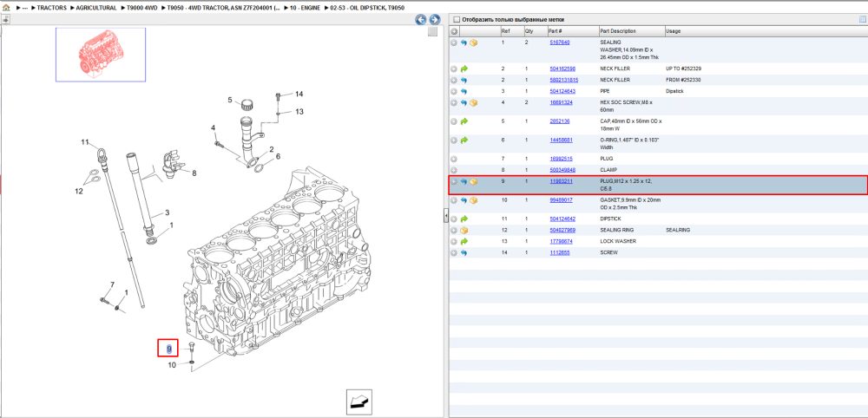
Task: Click box icon on Hex Soc Screw row
Action: click(x=473, y=103)
